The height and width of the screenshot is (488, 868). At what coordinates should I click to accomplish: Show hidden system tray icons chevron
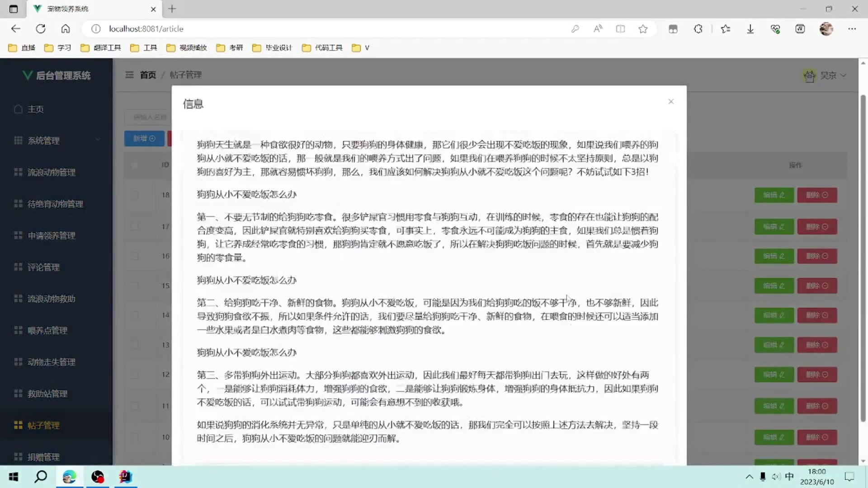click(x=749, y=477)
